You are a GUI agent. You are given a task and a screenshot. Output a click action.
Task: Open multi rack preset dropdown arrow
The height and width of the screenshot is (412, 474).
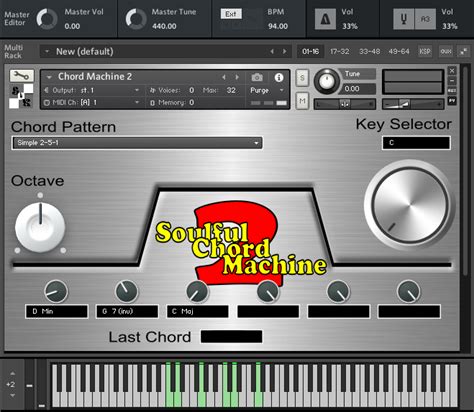pyautogui.click(x=47, y=51)
